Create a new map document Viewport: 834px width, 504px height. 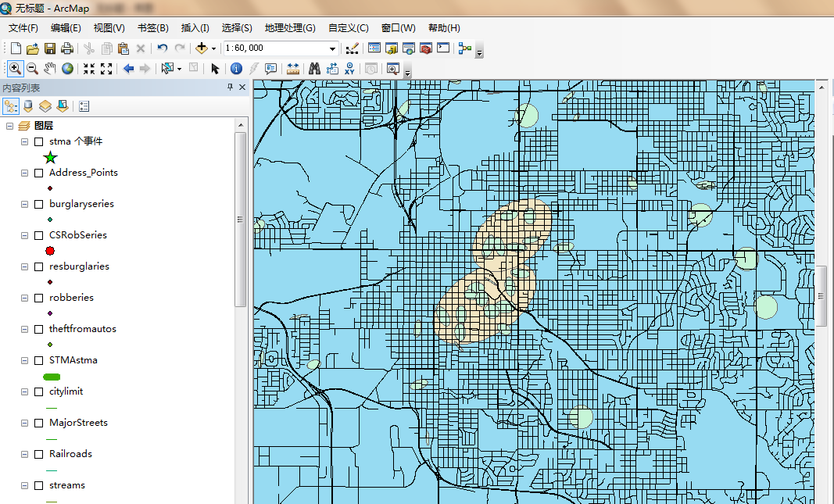click(x=16, y=48)
